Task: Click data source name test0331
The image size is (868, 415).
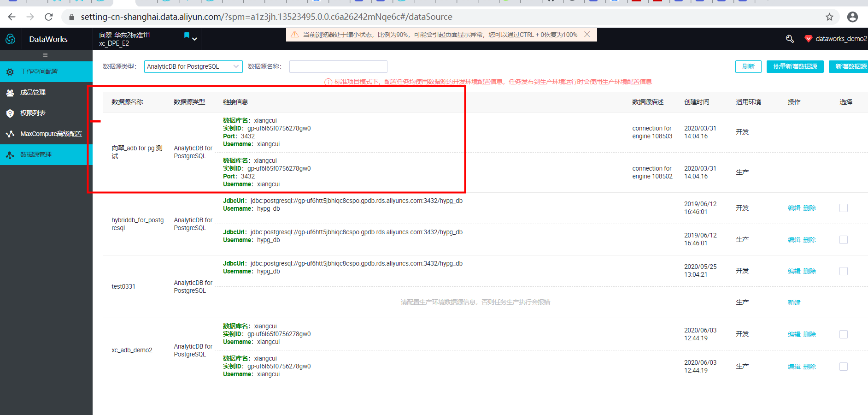Action: point(123,286)
